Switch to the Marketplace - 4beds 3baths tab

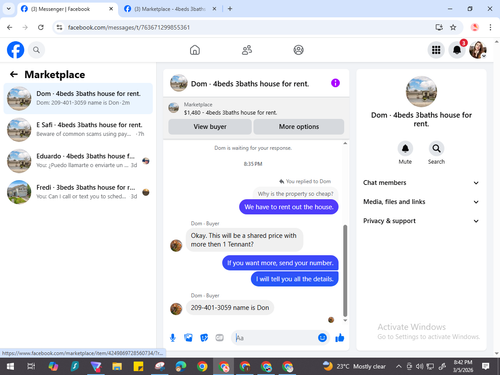170,9
